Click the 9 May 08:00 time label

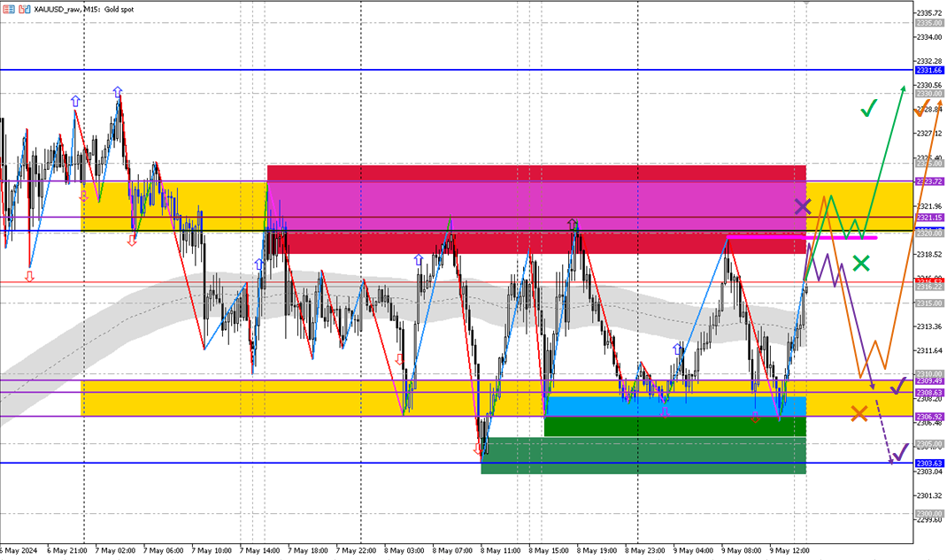742,550
